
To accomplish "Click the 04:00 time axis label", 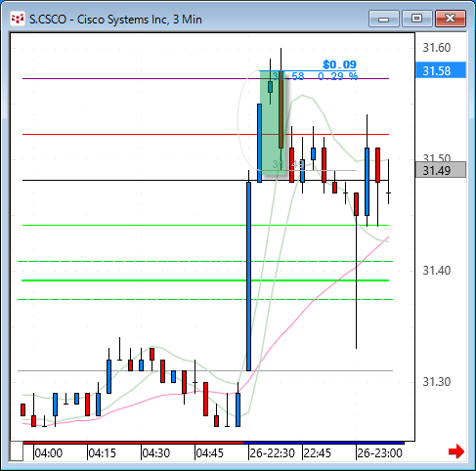I will 48,453.
